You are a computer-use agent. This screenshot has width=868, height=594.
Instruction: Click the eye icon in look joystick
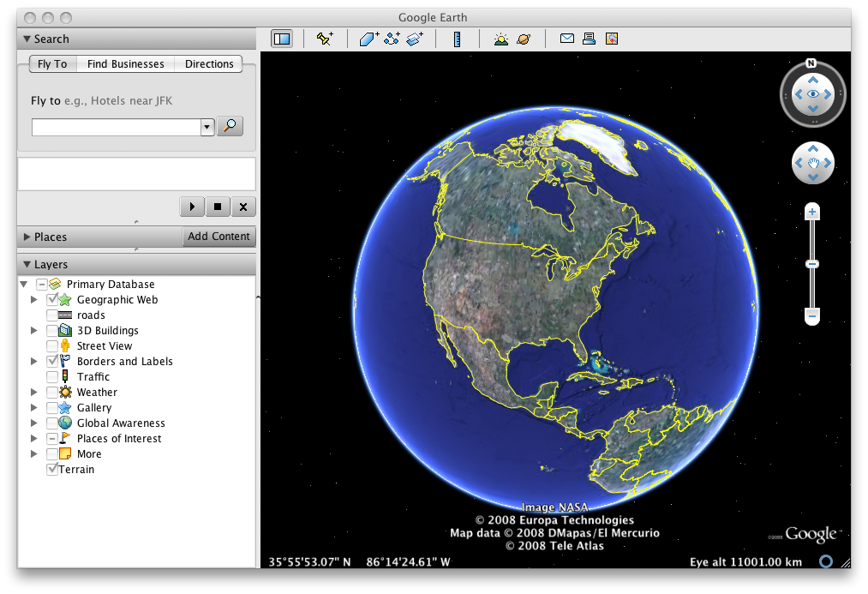coord(812,94)
